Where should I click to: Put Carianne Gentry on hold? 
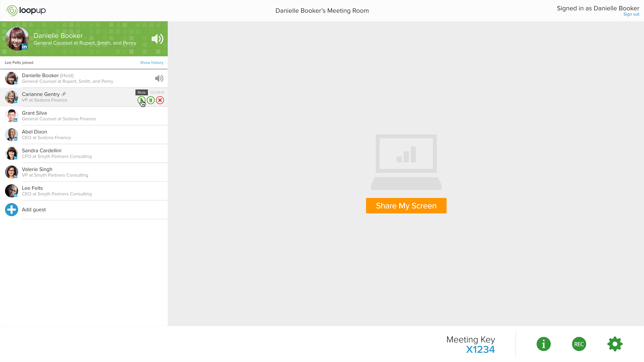(x=151, y=100)
